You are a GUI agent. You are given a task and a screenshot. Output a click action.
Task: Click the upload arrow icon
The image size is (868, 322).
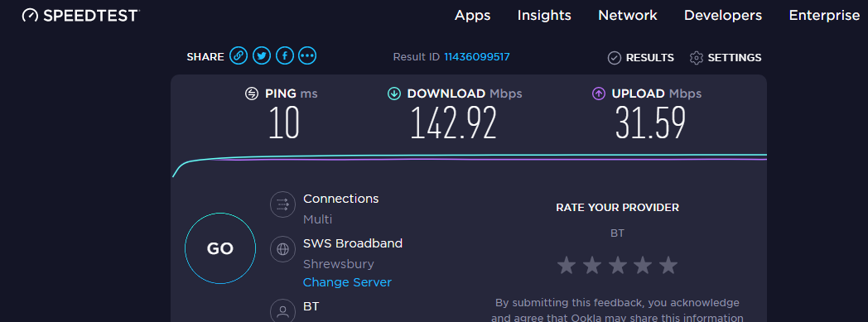[x=599, y=94]
